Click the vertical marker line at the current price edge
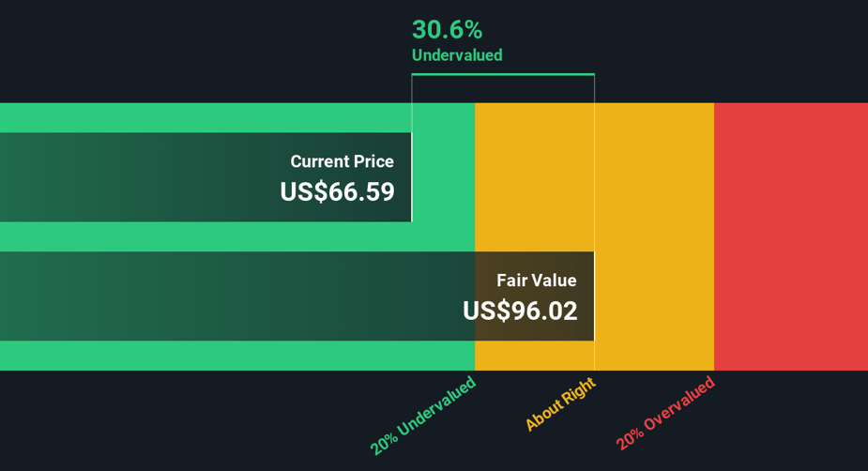 coord(411,148)
